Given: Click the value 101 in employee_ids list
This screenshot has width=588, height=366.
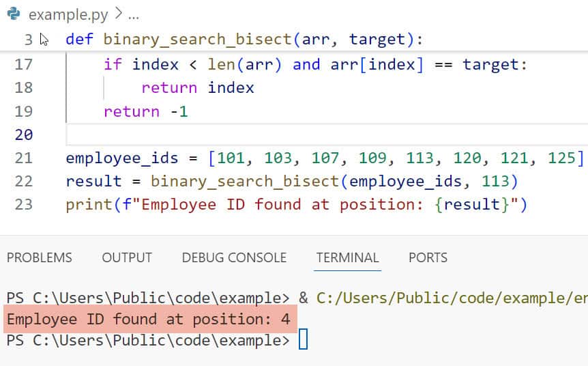Looking at the screenshot, I should pyautogui.click(x=231, y=158).
